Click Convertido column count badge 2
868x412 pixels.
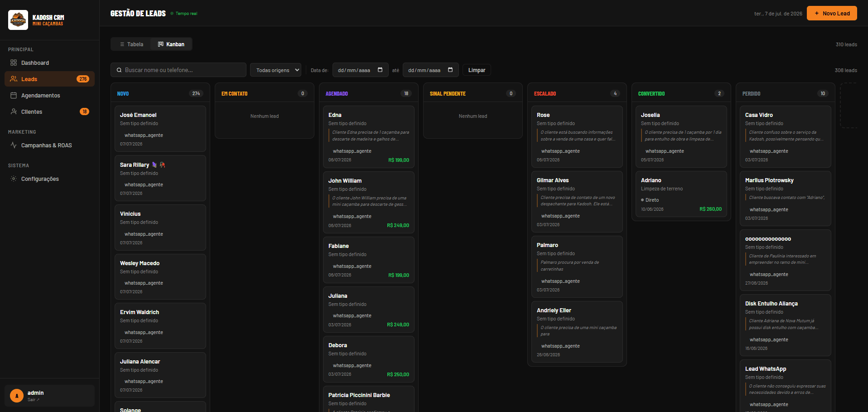point(719,93)
